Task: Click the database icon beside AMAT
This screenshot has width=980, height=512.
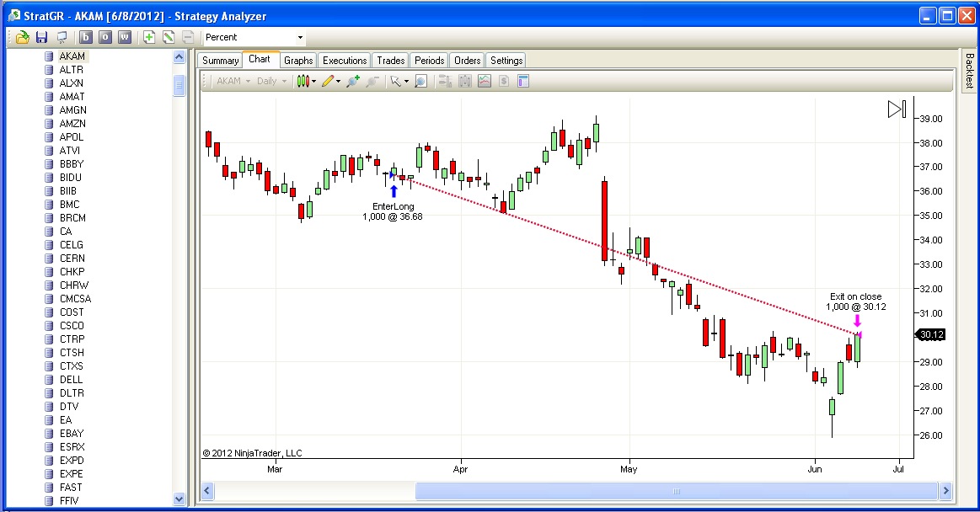Action: 49,97
